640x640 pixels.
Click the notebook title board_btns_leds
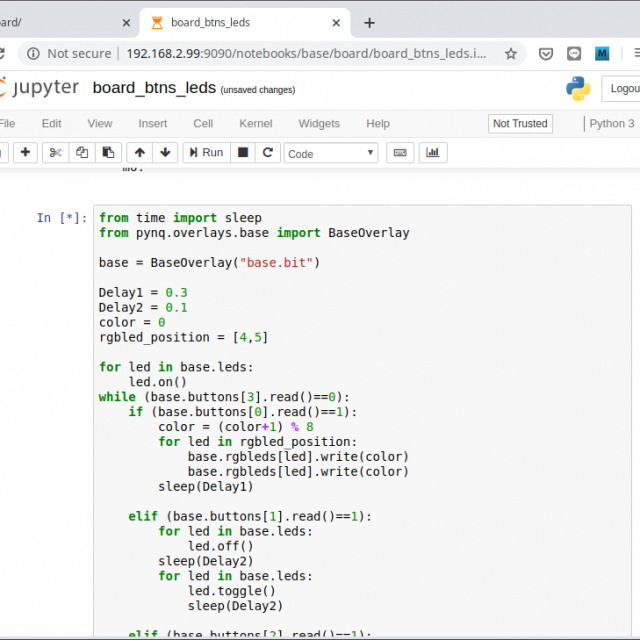(154, 88)
